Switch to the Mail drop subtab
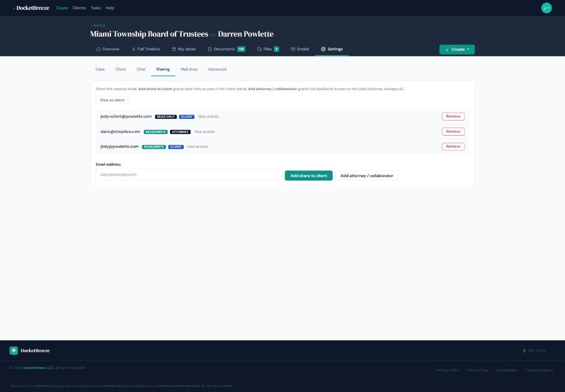This screenshot has width=565, height=392. (x=189, y=69)
